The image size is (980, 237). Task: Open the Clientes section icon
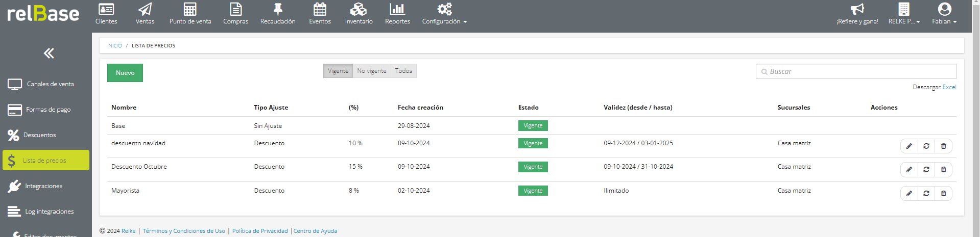pos(106,9)
